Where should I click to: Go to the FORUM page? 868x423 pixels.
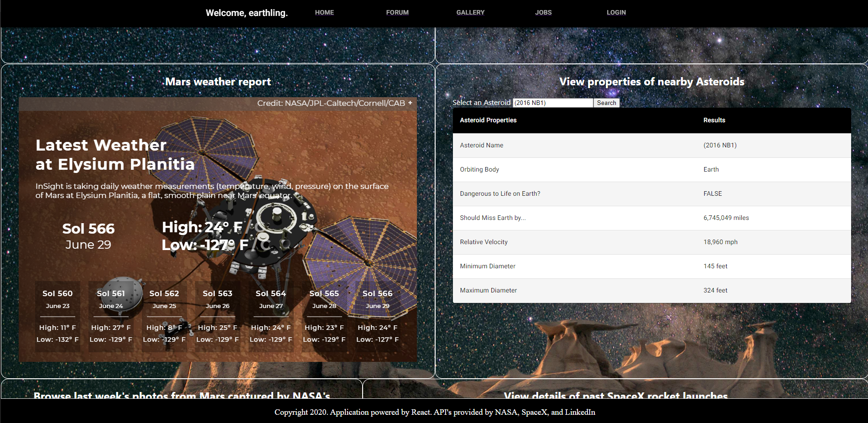tap(397, 12)
